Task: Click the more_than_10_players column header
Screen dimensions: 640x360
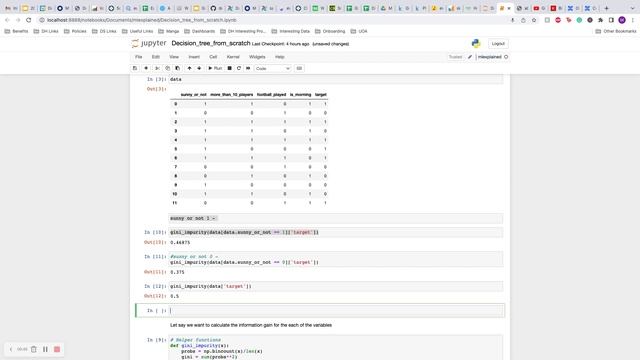Action: [231, 95]
